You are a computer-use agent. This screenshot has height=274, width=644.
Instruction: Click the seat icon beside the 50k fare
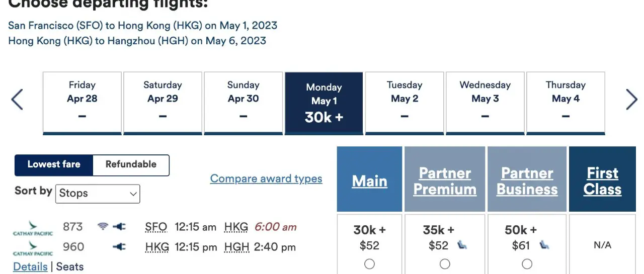click(x=544, y=245)
